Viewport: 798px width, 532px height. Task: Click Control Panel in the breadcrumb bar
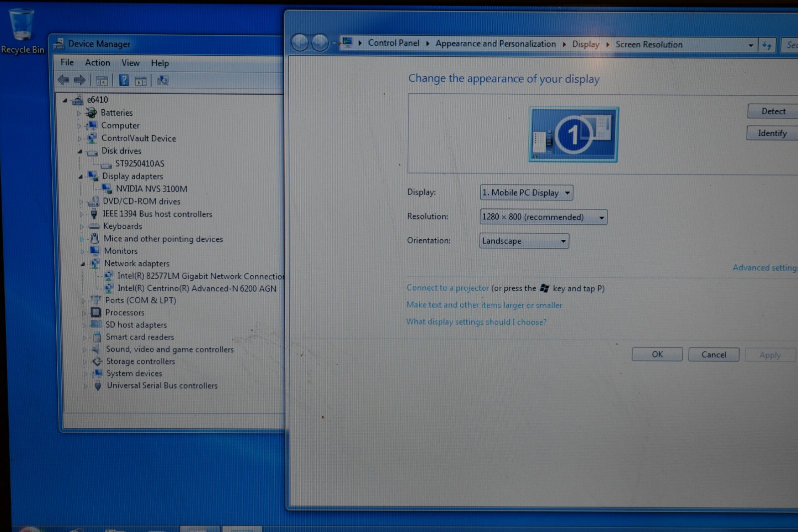394,43
